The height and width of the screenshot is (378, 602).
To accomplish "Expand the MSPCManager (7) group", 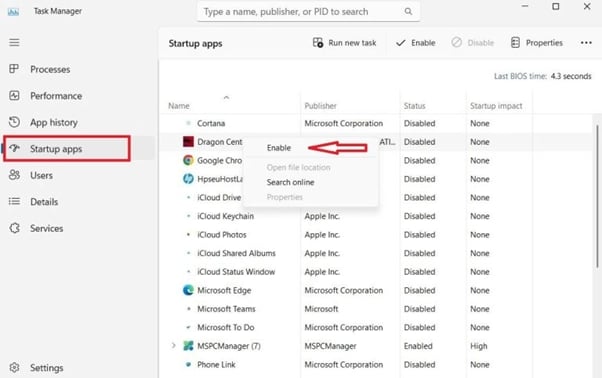I will (x=174, y=346).
